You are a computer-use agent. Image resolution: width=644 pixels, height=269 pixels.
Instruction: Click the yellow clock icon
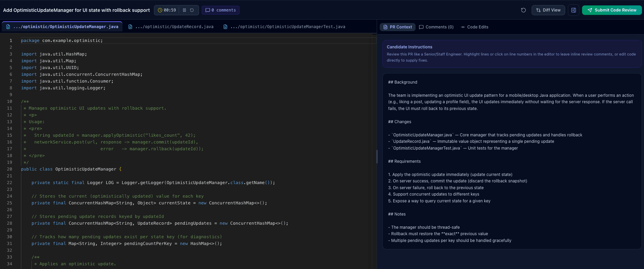(160, 10)
